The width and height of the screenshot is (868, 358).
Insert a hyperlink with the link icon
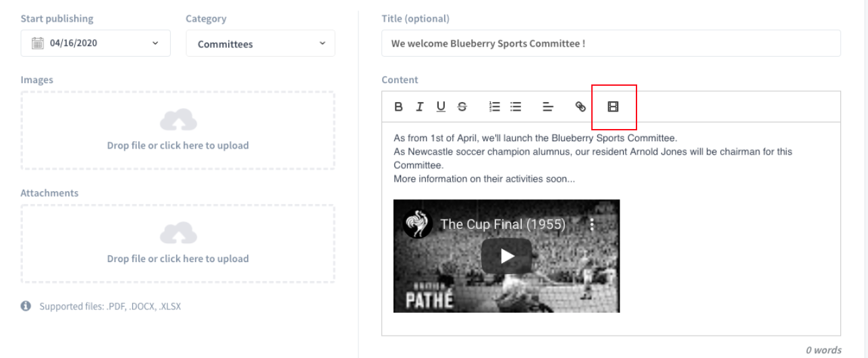point(580,107)
